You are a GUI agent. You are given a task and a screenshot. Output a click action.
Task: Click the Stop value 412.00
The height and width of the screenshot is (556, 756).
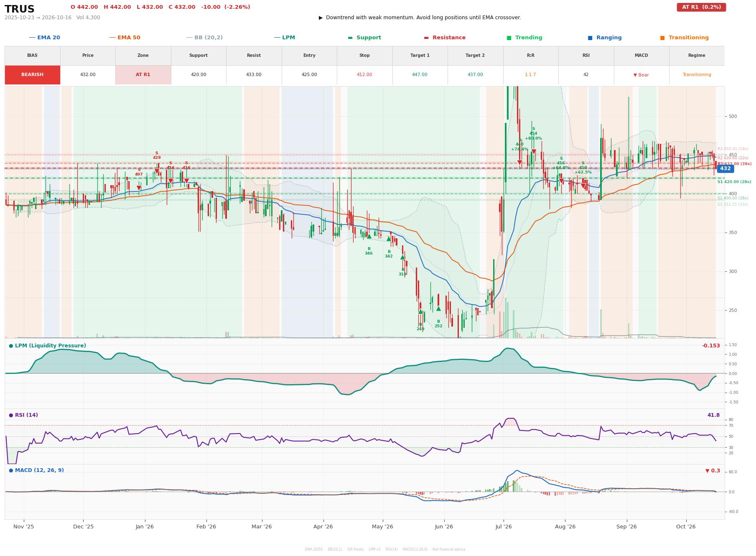364,75
